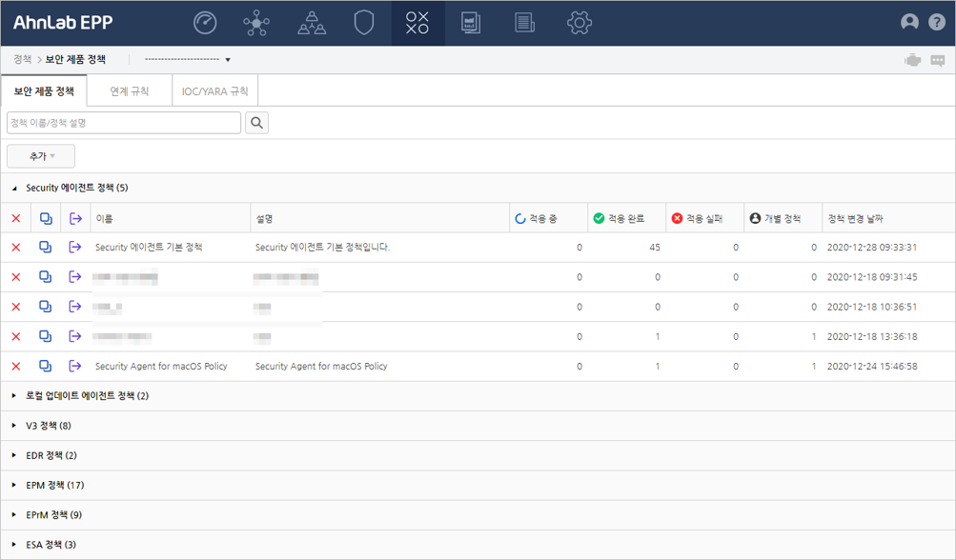Click the magnifier search button
This screenshot has width=956, height=560.
(x=256, y=123)
